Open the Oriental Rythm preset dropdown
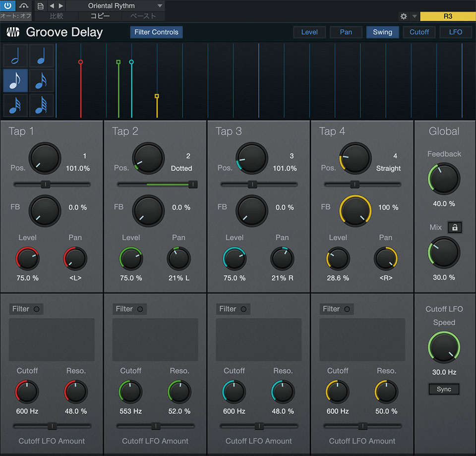The width and height of the screenshot is (476, 456). point(116,6)
